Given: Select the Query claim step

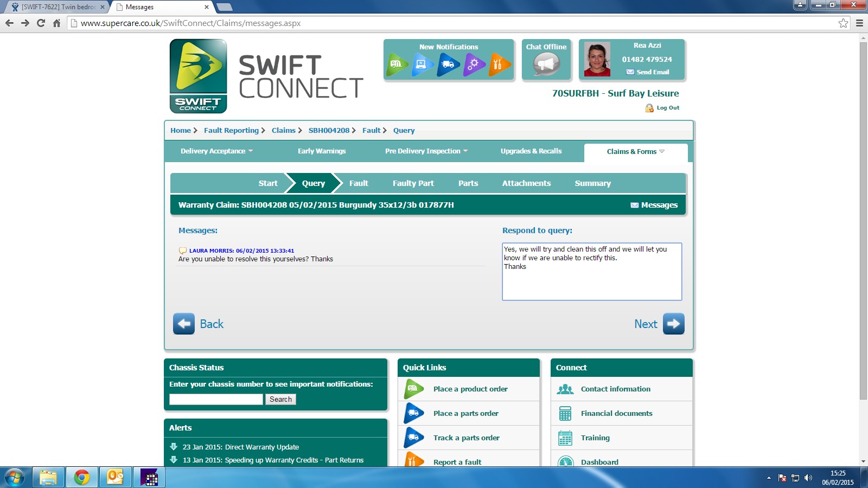Looking at the screenshot, I should [314, 183].
